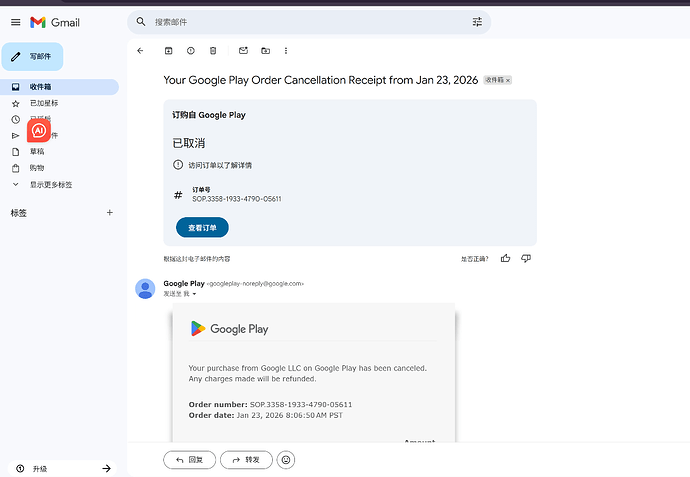Archive this email
690x477 pixels.
(x=169, y=51)
